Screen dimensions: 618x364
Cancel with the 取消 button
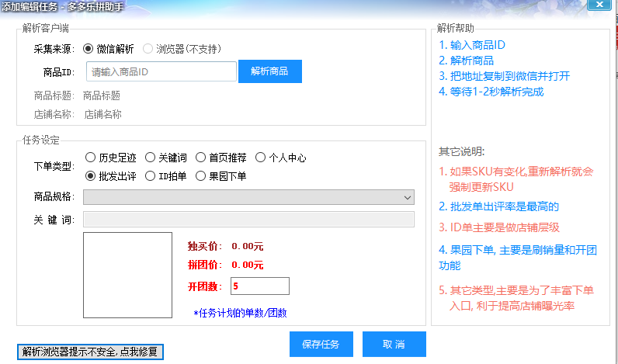pos(394,345)
